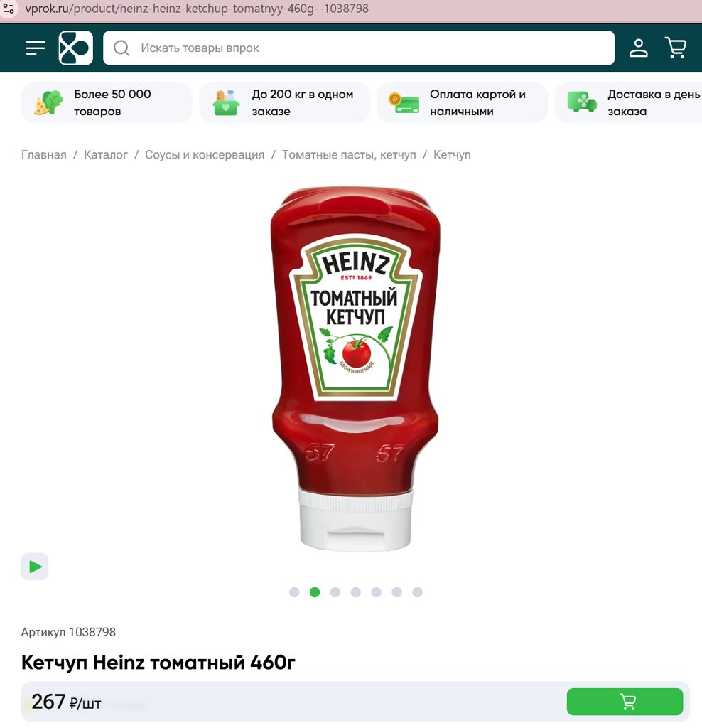Select the first image carousel dot

tap(294, 592)
